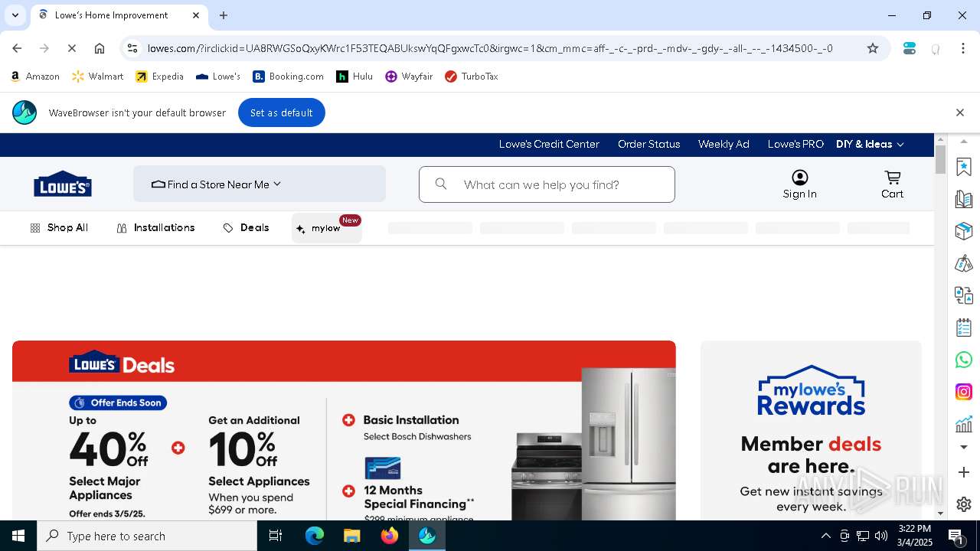The height and width of the screenshot is (551, 980).
Task: Open Hulu bookmark
Action: (x=354, y=77)
